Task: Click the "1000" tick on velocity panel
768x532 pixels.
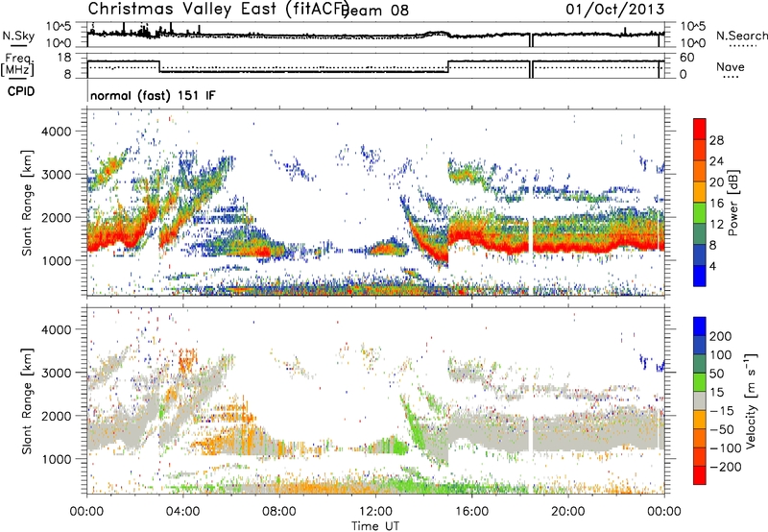Action: (57, 459)
